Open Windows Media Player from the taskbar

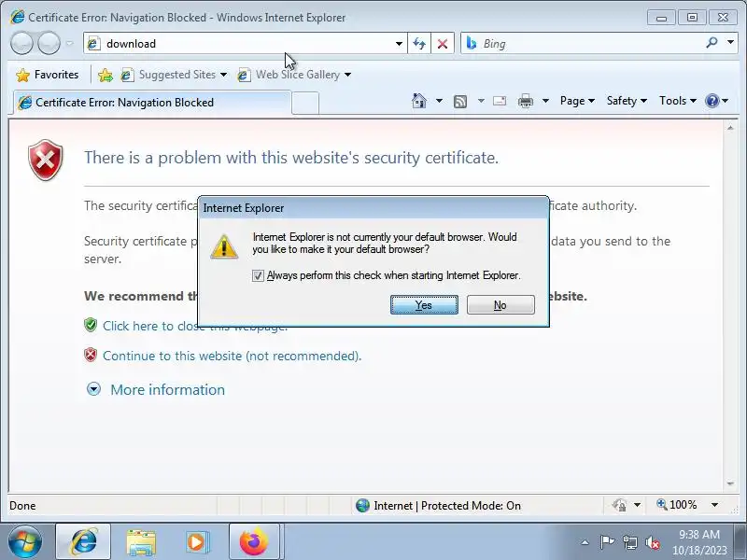197,542
